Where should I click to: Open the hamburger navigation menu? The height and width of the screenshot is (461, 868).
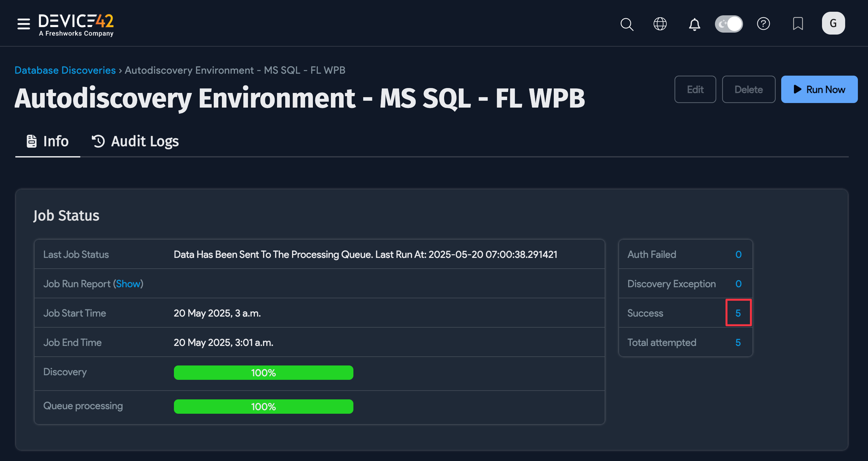(23, 24)
